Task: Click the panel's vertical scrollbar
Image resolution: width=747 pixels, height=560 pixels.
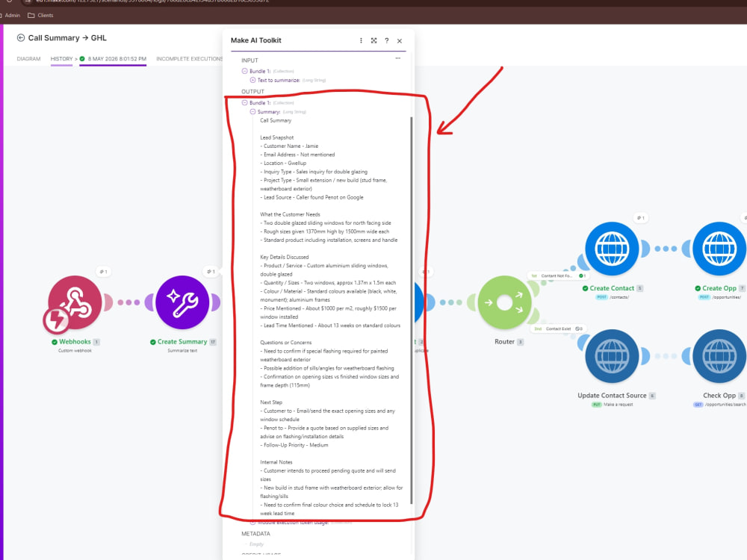Action: tap(411, 310)
